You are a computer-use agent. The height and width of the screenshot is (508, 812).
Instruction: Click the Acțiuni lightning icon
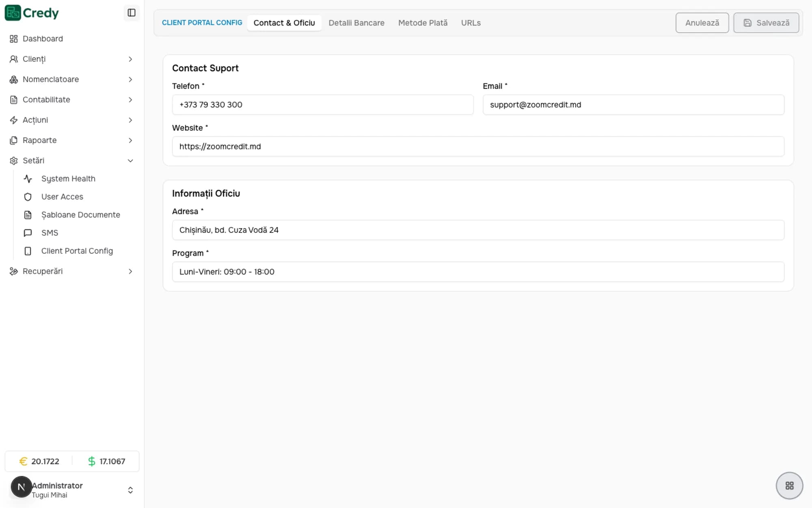point(14,120)
